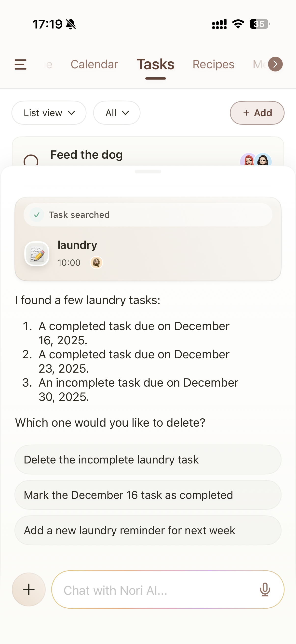Tap 'Add a new laundry reminder' suggestion
296x644 pixels.
click(148, 530)
